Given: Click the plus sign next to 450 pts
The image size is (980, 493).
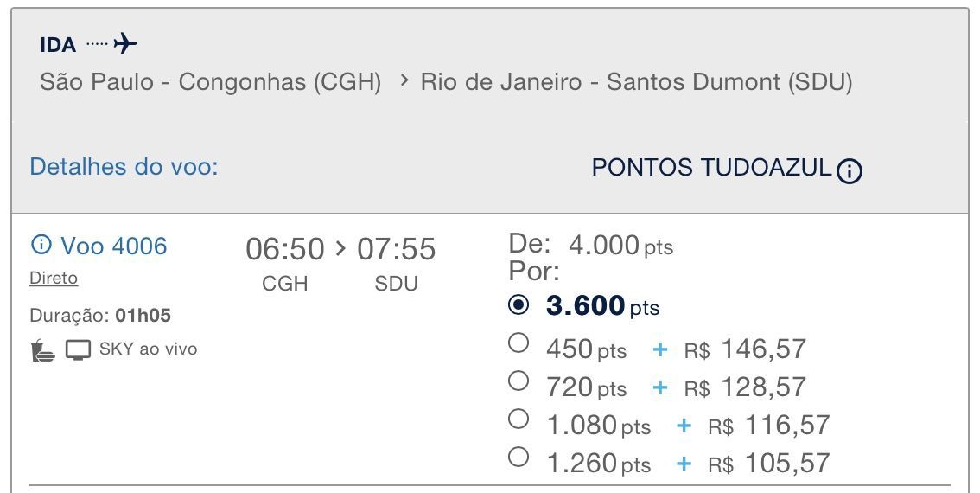Looking at the screenshot, I should click(660, 349).
